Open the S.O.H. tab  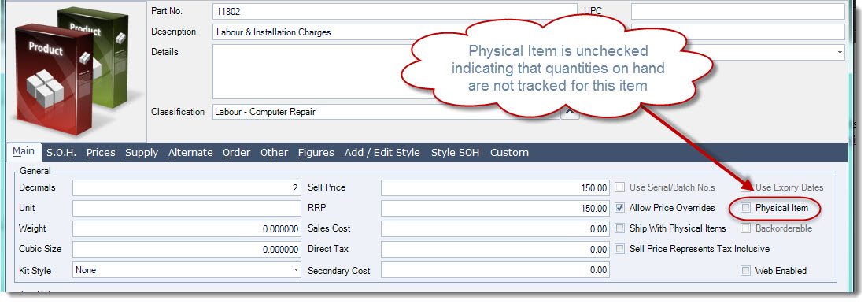[x=61, y=152]
